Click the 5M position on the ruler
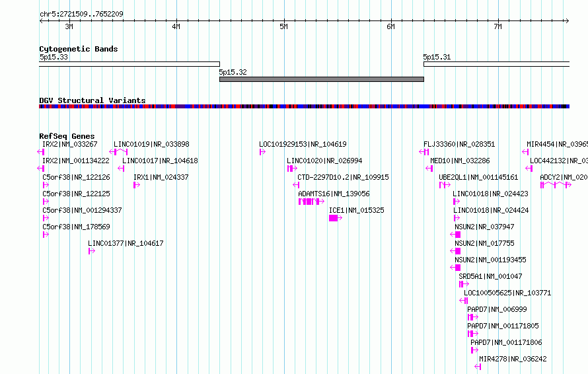Image resolution: width=588 pixels, height=374 pixels. coord(284,26)
